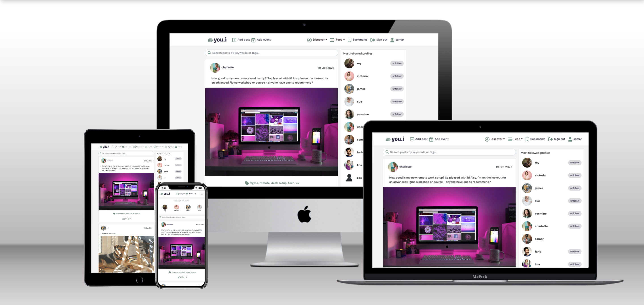Unfollow roy from most followed profiles
The height and width of the screenshot is (305, 644).
[396, 63]
